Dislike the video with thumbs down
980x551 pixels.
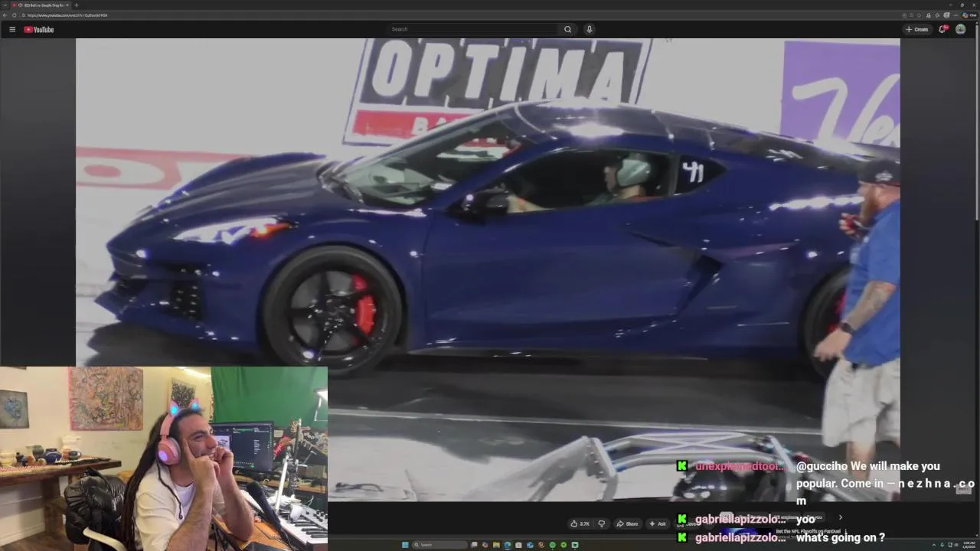coord(601,523)
